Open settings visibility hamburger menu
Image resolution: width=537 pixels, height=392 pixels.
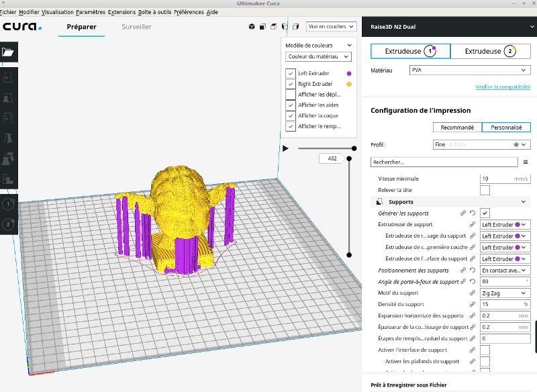[526, 162]
